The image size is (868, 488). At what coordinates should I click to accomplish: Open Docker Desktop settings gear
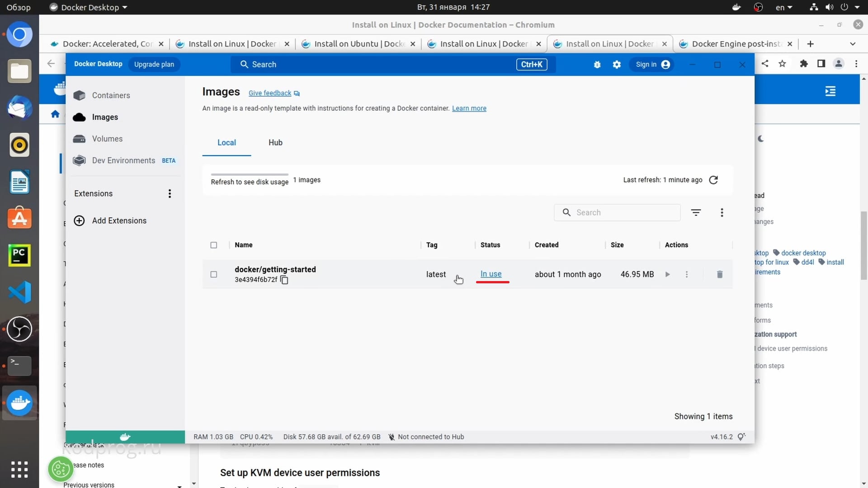(617, 65)
